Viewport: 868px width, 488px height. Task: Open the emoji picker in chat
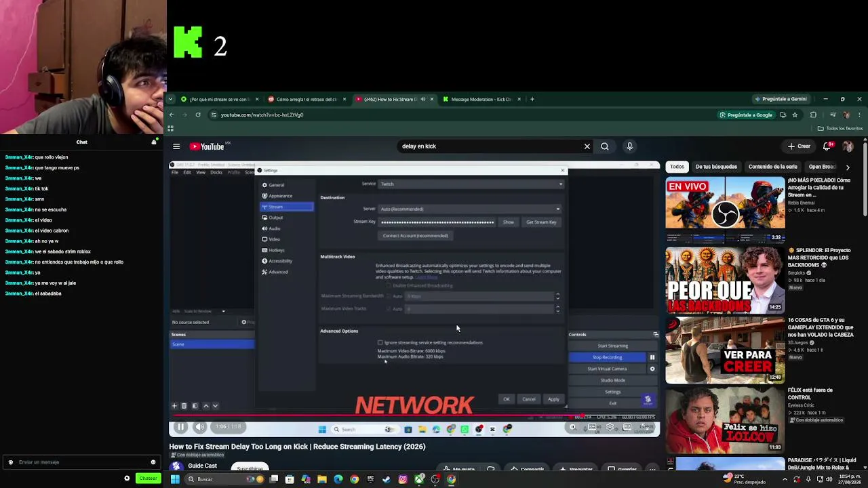click(x=153, y=462)
